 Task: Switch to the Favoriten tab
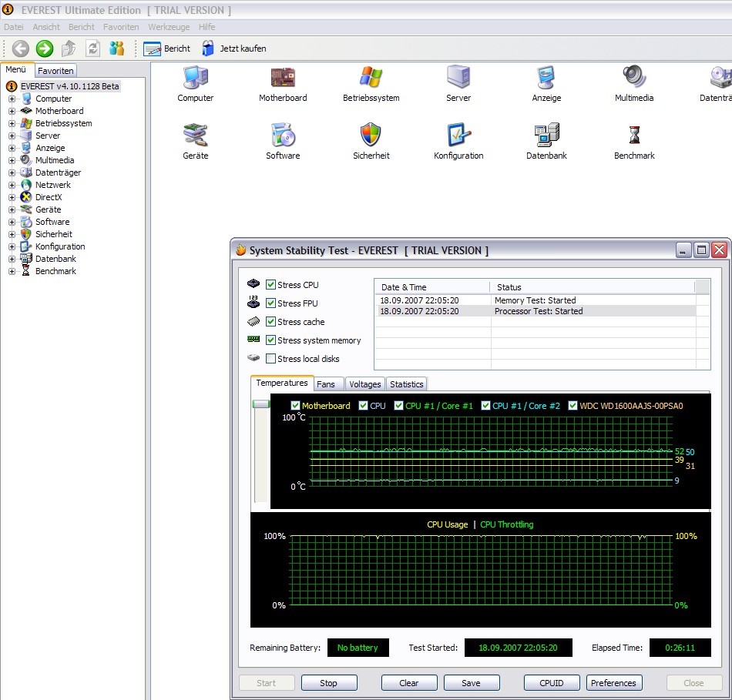pos(55,71)
